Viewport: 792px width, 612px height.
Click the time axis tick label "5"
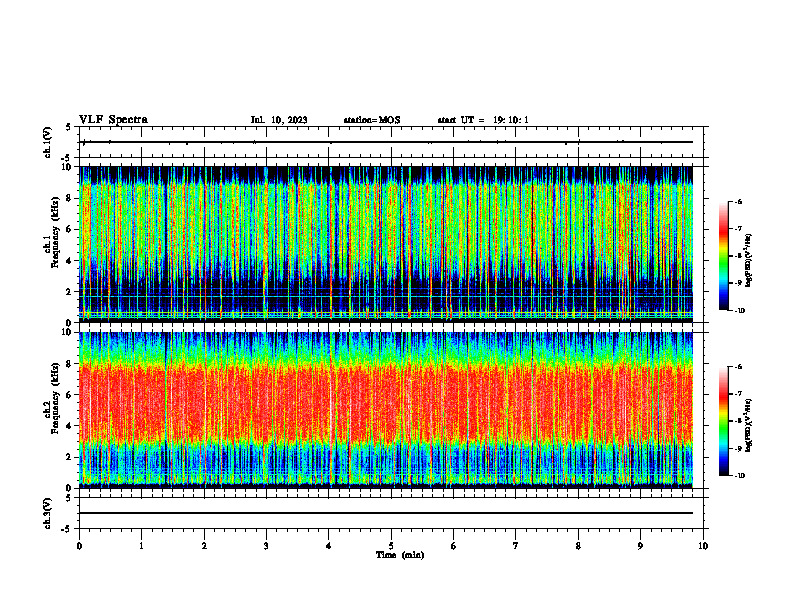tap(391, 546)
